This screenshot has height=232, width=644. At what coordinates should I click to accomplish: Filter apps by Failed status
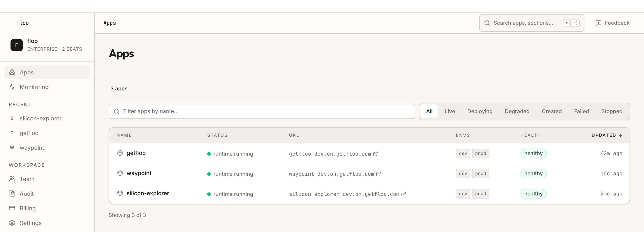click(x=582, y=111)
